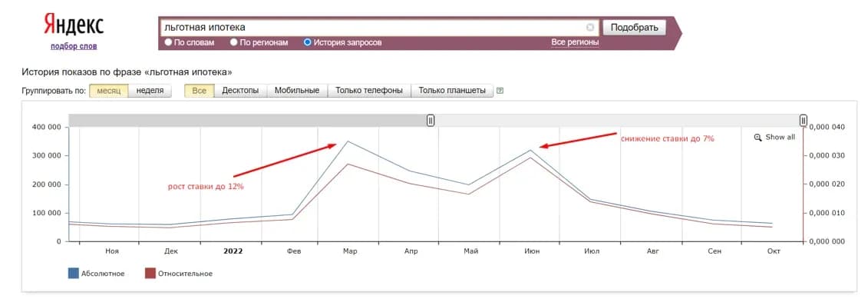Switch to the Только телефоны tab
This screenshot has width=868, height=299.
[369, 91]
